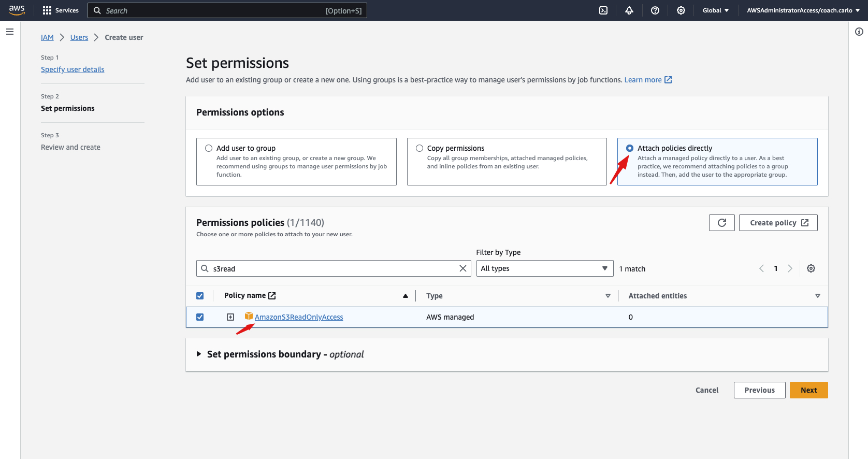Expand the AmazonS3ReadOnlyAccess policy row details
The image size is (868, 459).
point(230,317)
